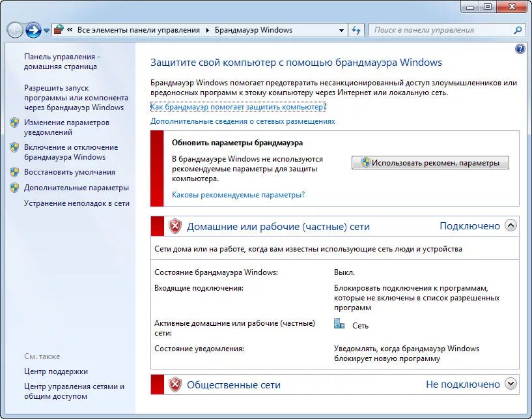Click 'Подключено' status text
This screenshot has width=532, height=419.
469,226
